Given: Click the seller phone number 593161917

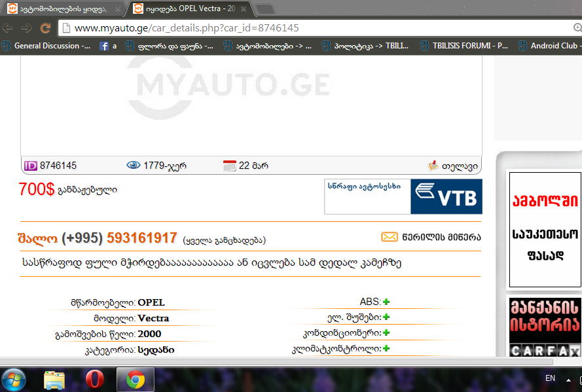Looking at the screenshot, I should 142,238.
